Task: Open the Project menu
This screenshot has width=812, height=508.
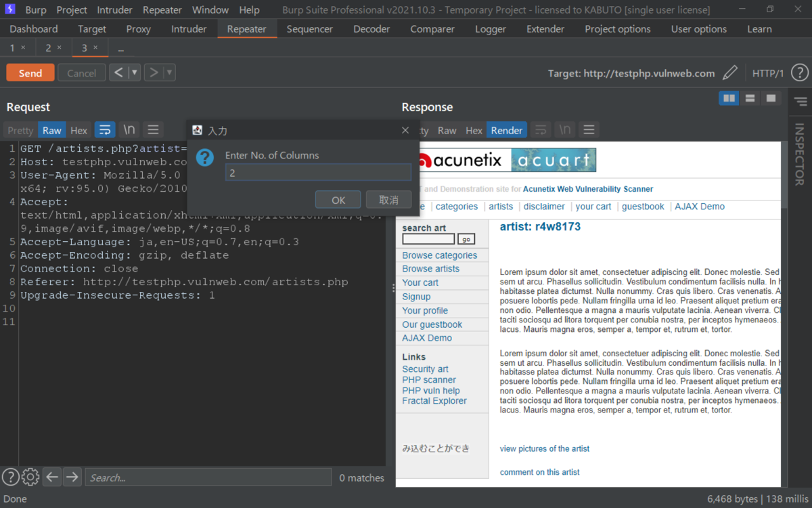Action: 72,10
